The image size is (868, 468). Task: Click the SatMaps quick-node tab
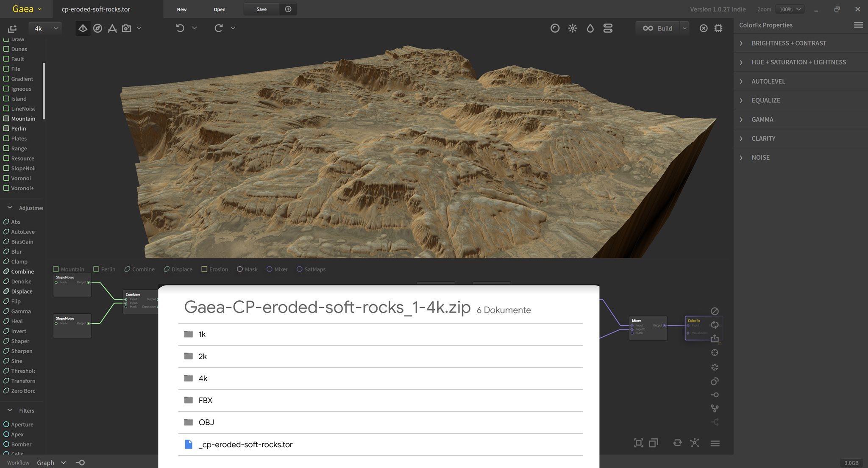click(x=311, y=269)
